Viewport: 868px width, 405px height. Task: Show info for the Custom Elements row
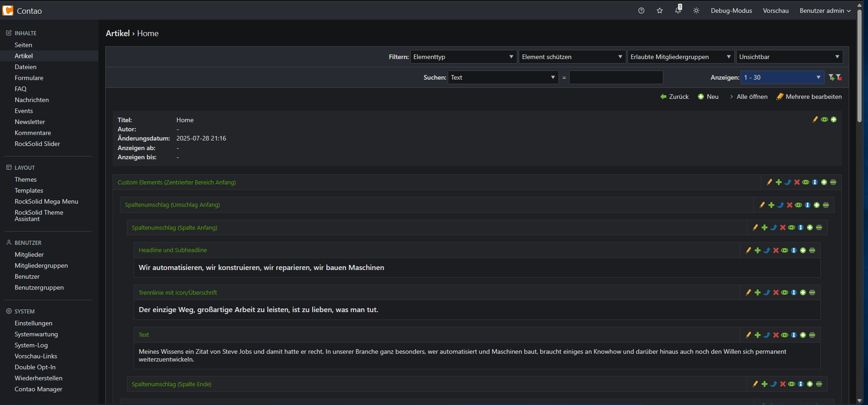[x=815, y=182]
